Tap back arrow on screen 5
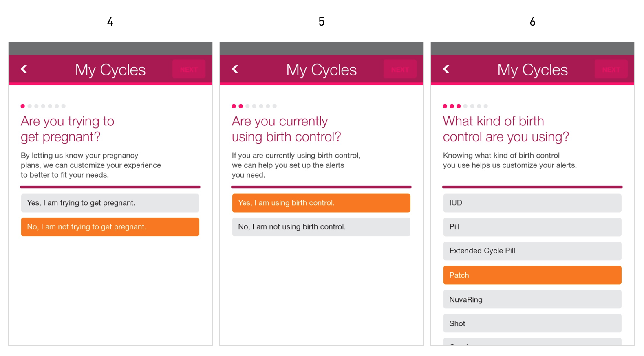Image resolution: width=644 pixels, height=356 pixels. tap(235, 69)
